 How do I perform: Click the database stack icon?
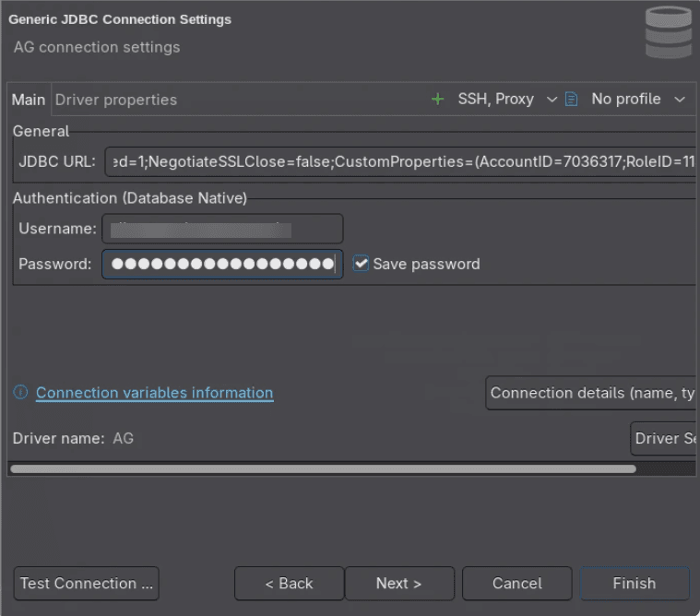pos(669,32)
